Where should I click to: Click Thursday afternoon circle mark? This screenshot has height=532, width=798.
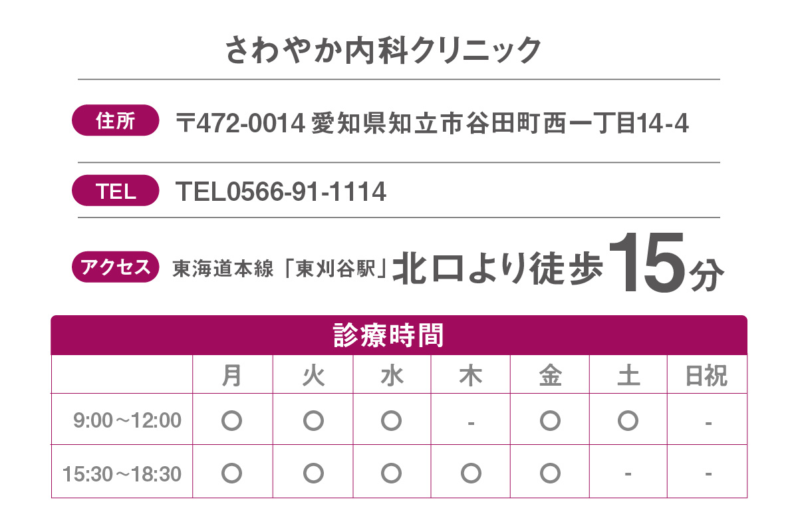coord(471,473)
